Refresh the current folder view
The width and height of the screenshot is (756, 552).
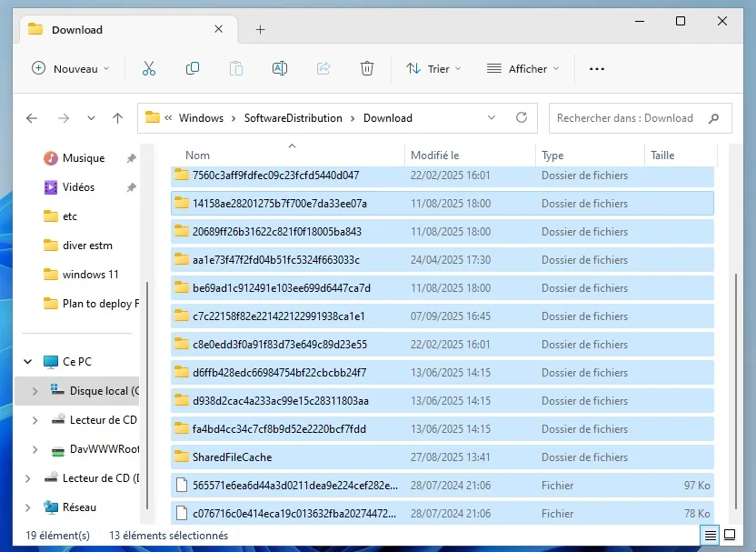click(x=521, y=118)
